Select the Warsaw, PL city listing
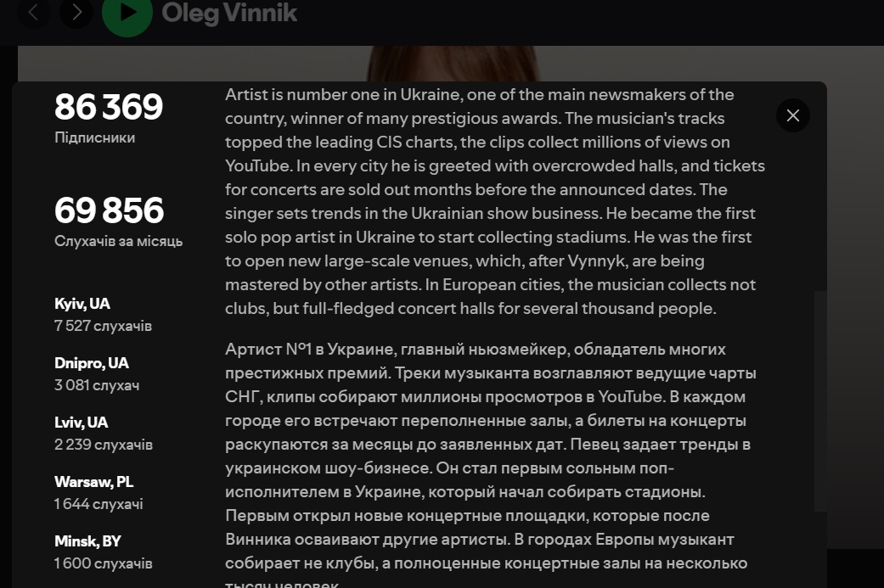 94,481
